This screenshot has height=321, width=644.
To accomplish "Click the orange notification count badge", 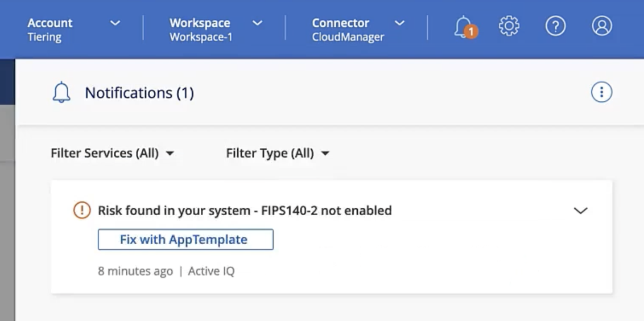I will coord(471,32).
